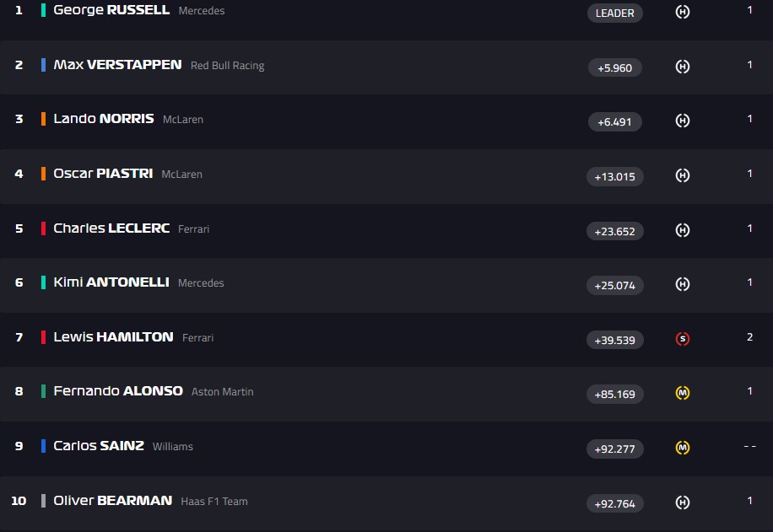This screenshot has height=532, width=773.
Task: Click Hamilton's red soft tyre icon
Action: coord(683,340)
